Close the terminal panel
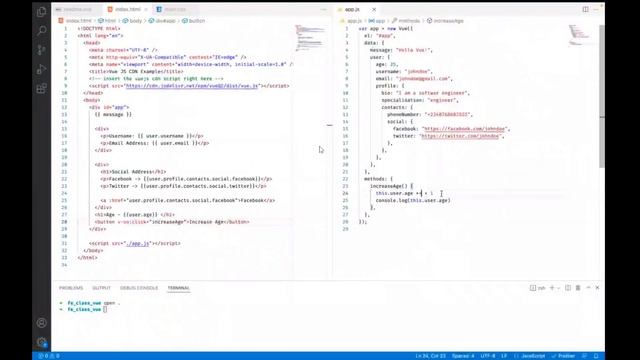 [x=597, y=288]
